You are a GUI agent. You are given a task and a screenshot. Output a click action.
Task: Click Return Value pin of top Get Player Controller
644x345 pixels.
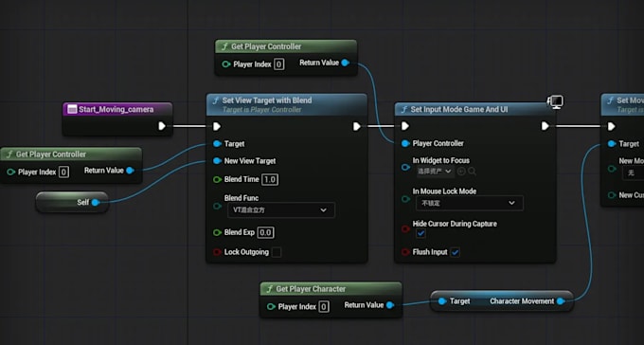346,63
